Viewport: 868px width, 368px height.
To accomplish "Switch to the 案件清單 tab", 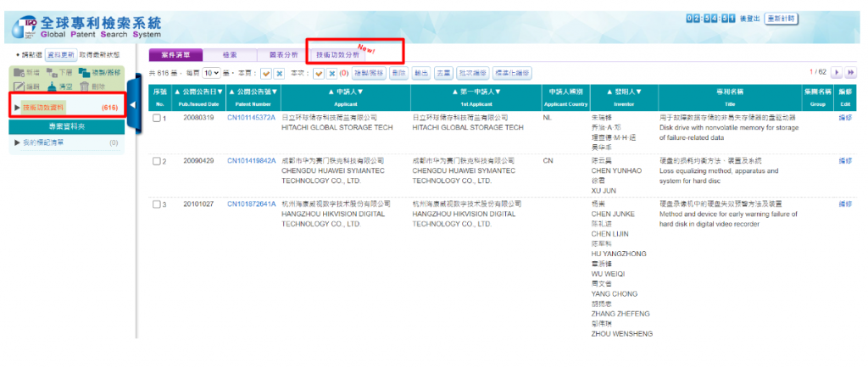I will [x=175, y=55].
